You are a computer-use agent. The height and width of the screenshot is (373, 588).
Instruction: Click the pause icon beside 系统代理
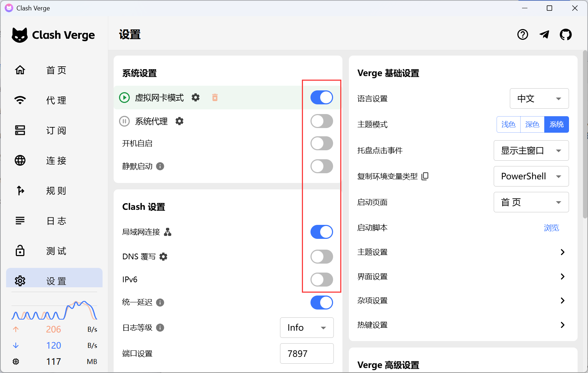pyautogui.click(x=124, y=121)
